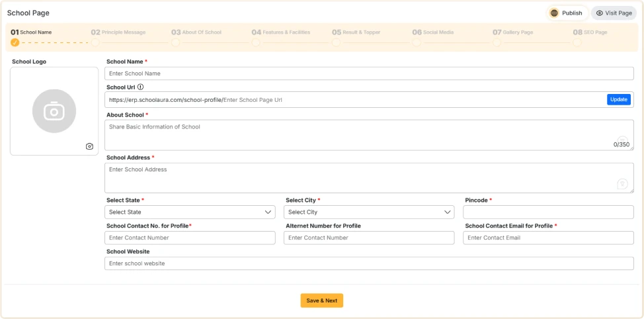Click the large camera logo placeholder
The height and width of the screenshot is (319, 644).
(54, 111)
